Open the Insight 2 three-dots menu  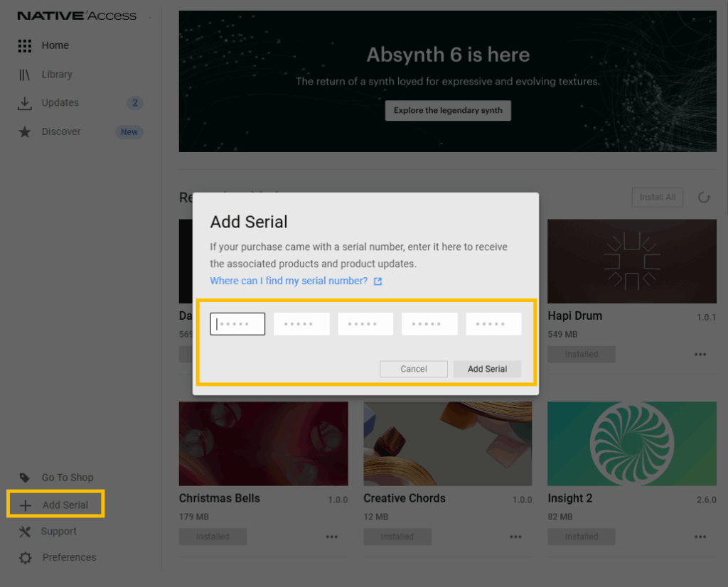click(700, 537)
